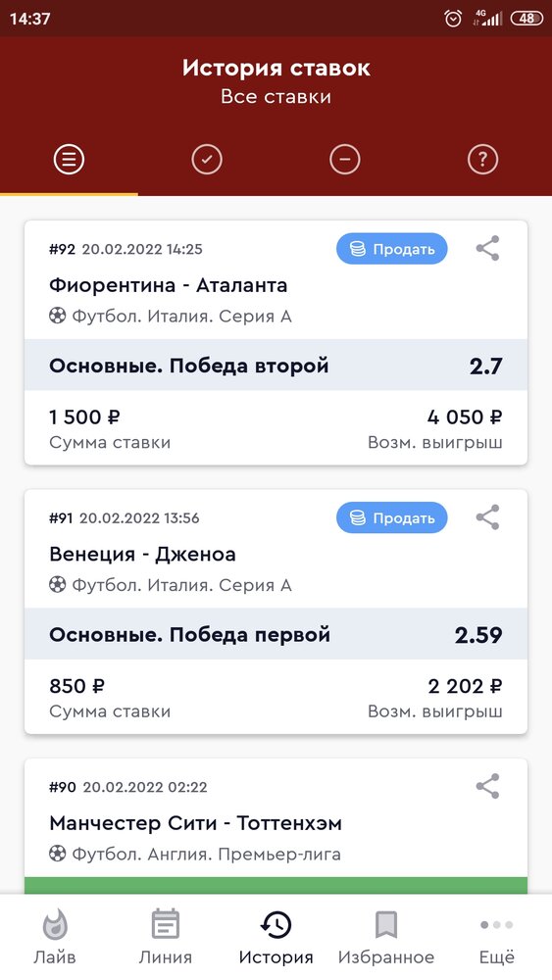Select the Победа второй 2.7 outcome row
Screen dimensions: 552x980
[x=276, y=366]
